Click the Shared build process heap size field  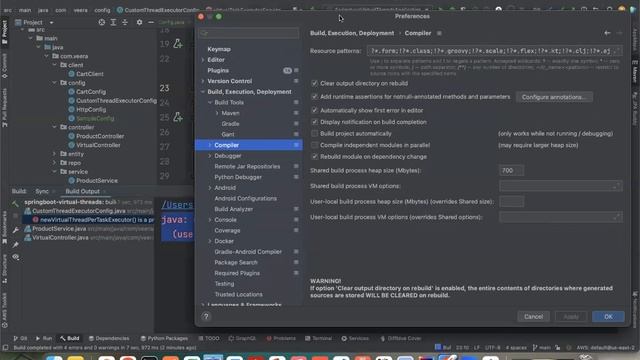[511, 171]
